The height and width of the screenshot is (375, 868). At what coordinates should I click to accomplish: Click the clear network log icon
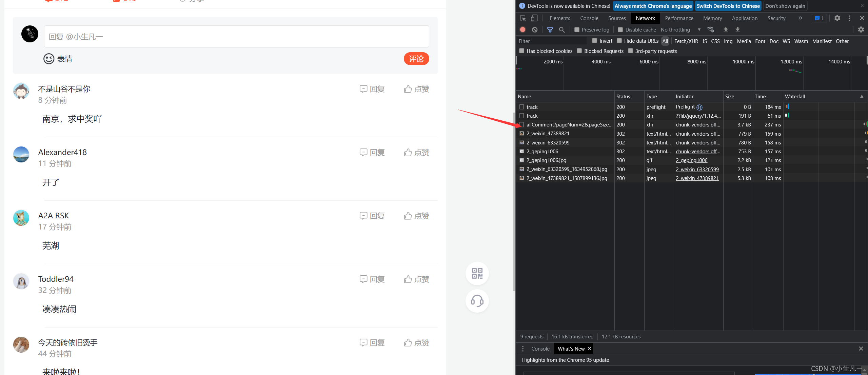tap(534, 29)
